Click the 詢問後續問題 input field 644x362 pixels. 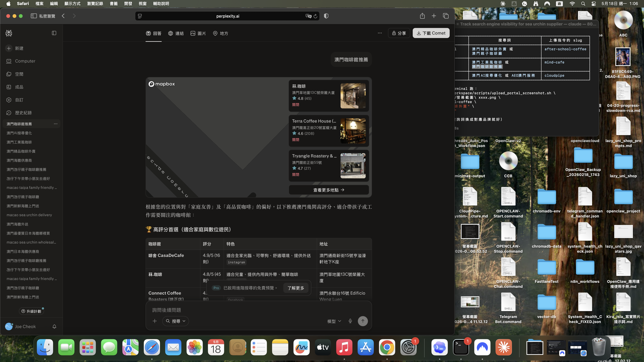pyautogui.click(x=258, y=310)
